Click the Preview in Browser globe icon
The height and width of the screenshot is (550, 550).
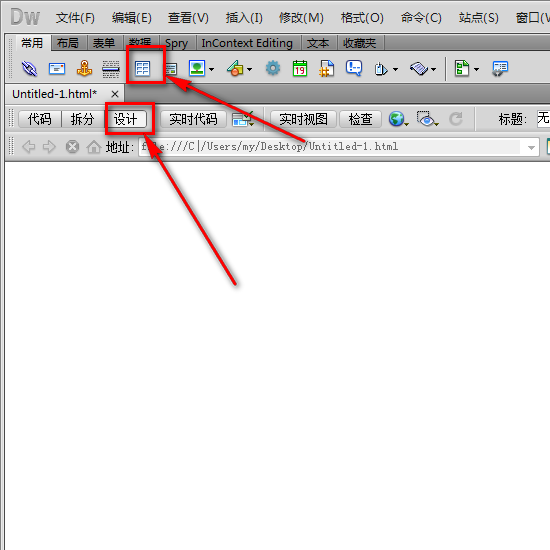click(x=398, y=119)
